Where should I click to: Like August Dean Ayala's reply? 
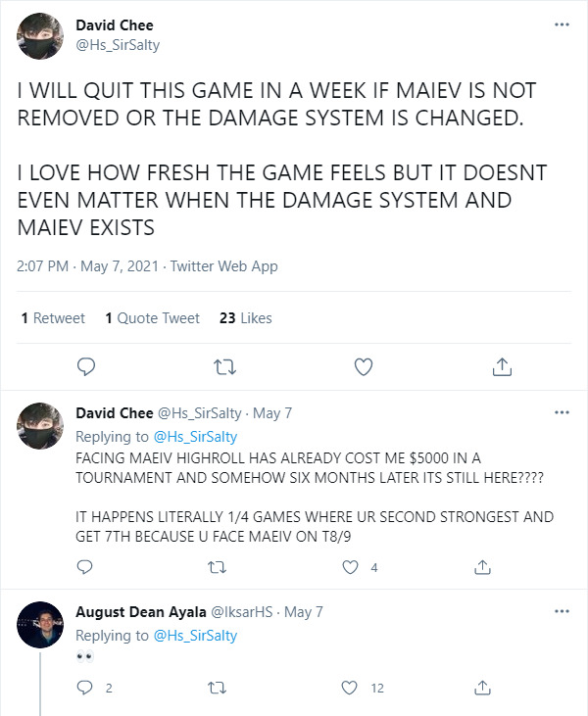point(350,688)
